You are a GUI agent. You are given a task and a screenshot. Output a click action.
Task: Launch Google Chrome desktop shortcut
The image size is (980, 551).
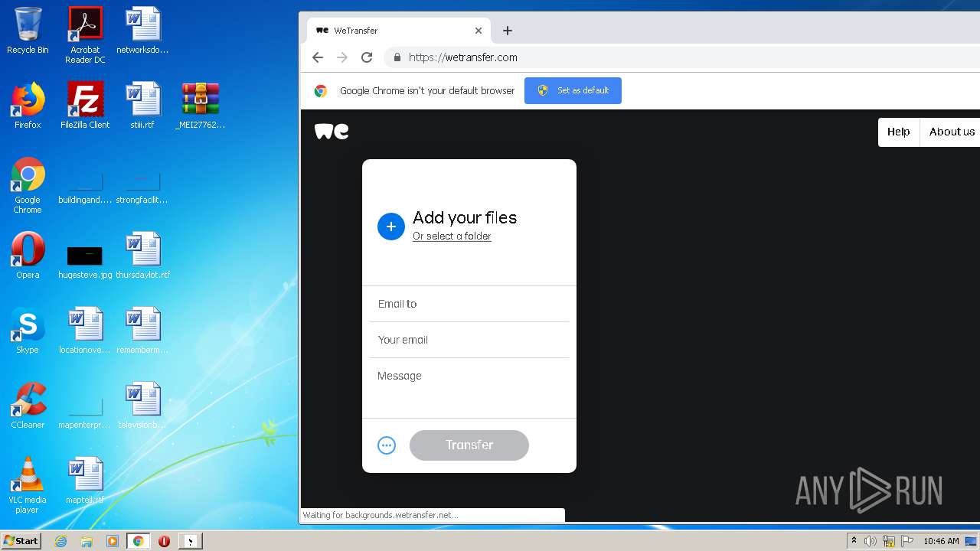click(28, 185)
